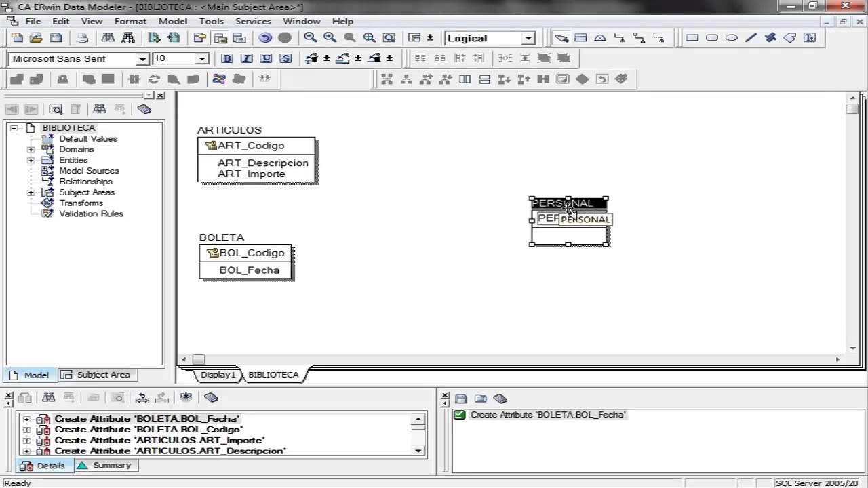The width and height of the screenshot is (868, 488).
Task: Select the Details tab in Action Log
Action: click(x=44, y=466)
